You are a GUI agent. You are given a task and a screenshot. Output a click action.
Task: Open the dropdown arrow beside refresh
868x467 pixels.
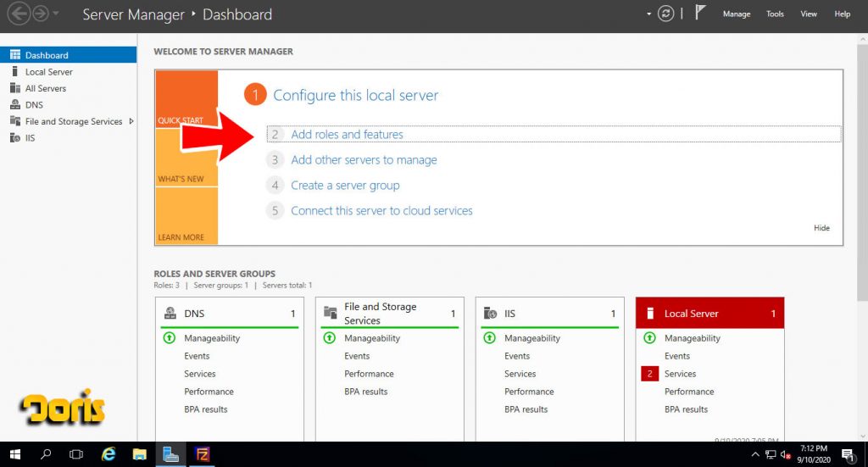[x=648, y=14]
